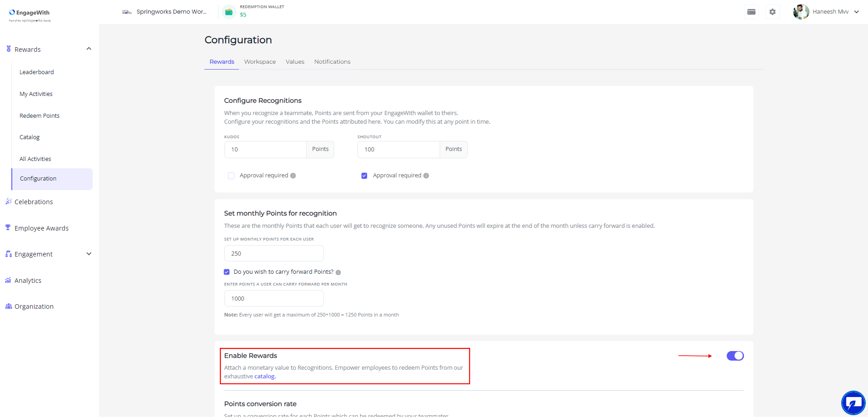Switch to the Notifications tab
This screenshot has width=868, height=417.
click(332, 61)
